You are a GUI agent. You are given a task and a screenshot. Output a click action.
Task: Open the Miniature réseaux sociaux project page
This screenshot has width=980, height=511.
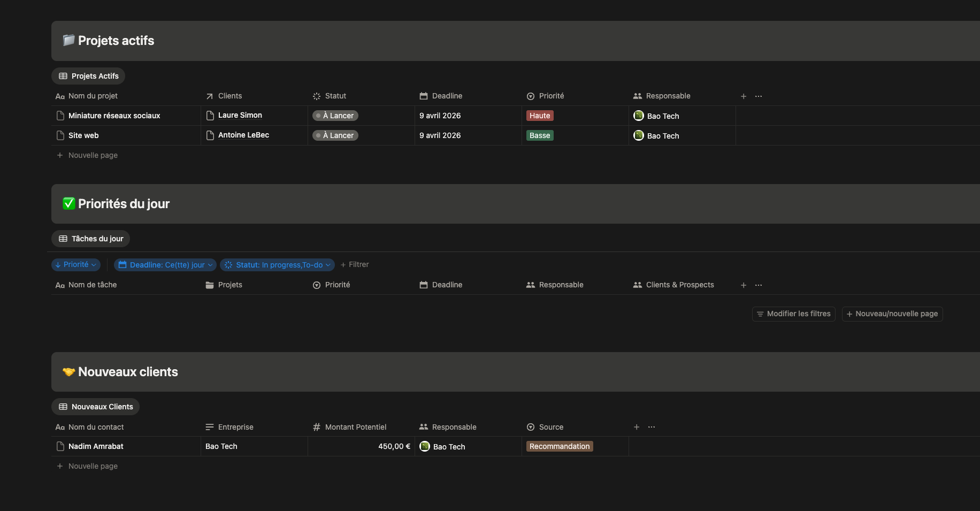(114, 116)
